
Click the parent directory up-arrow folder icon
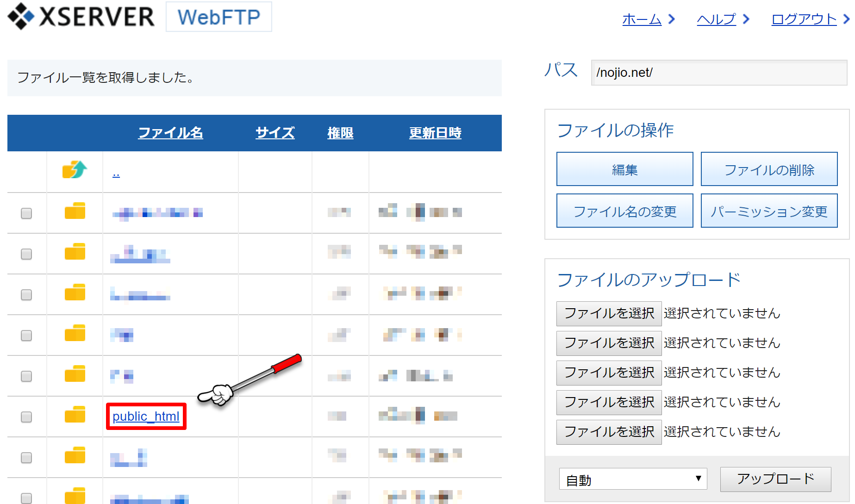pos(75,170)
